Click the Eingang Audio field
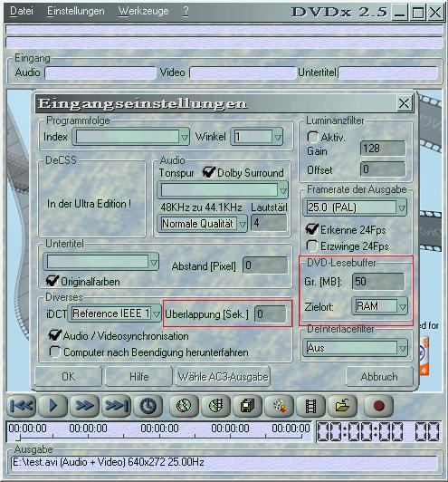Image resolution: width=448 pixels, height=482 pixels. point(100,73)
